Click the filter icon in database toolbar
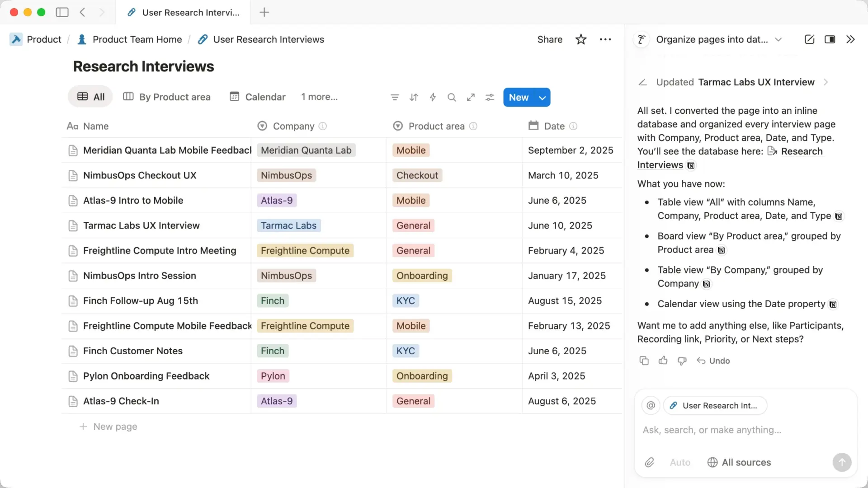 click(395, 97)
